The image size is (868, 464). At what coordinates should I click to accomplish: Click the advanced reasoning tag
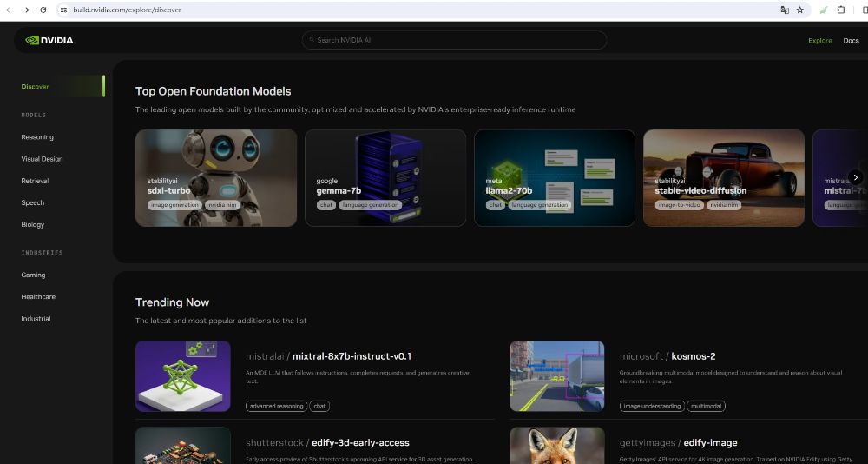275,406
